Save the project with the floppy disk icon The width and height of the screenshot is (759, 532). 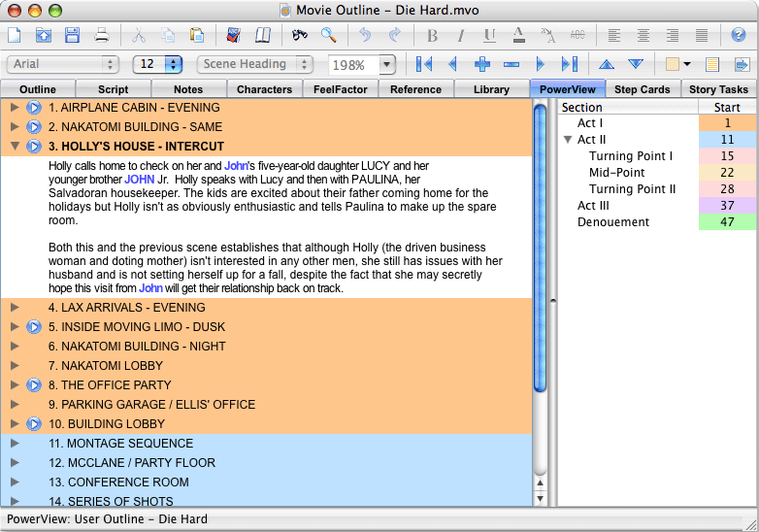pyautogui.click(x=72, y=35)
